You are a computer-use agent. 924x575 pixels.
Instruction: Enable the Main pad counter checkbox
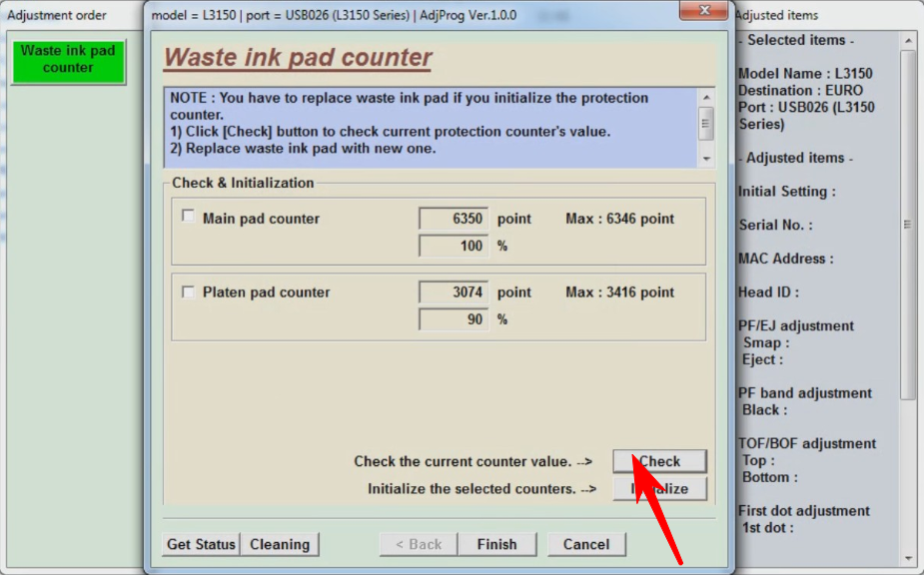188,217
